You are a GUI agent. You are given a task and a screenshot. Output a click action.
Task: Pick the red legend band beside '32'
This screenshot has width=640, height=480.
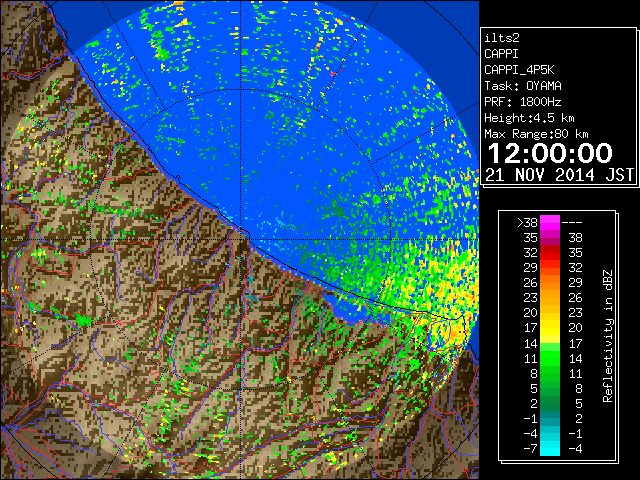point(550,253)
